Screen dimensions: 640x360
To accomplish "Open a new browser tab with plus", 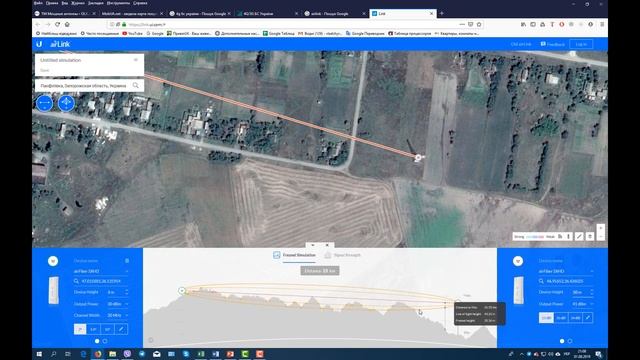I will point(442,13).
